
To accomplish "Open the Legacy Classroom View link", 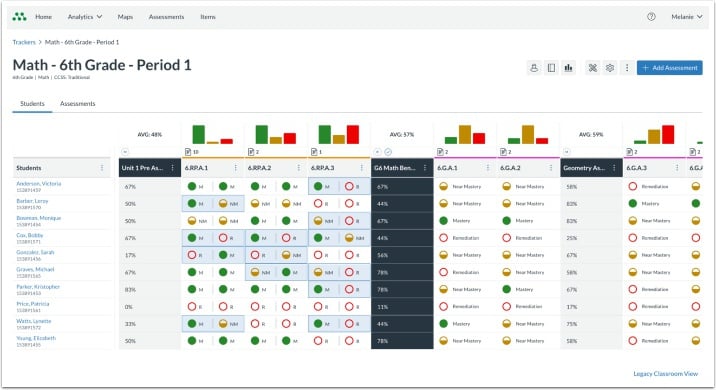I will [665, 374].
